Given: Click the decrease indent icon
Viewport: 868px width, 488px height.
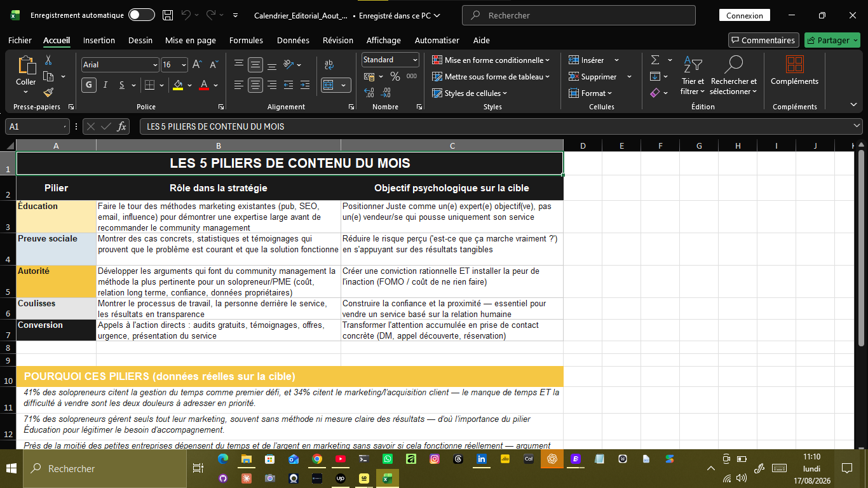Looking at the screenshot, I should pos(288,85).
